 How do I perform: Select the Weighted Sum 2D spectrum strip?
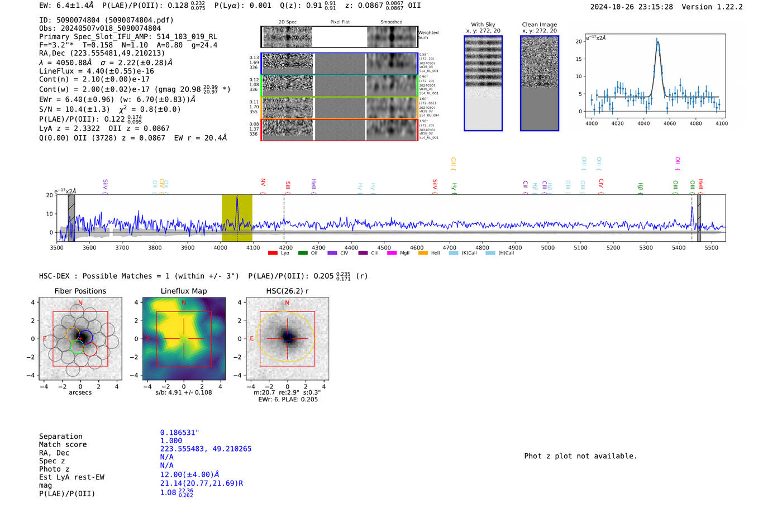coord(339,37)
